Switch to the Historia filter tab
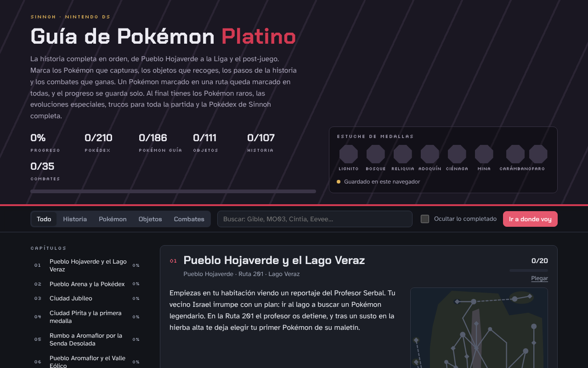This screenshot has height=368, width=588. point(75,219)
